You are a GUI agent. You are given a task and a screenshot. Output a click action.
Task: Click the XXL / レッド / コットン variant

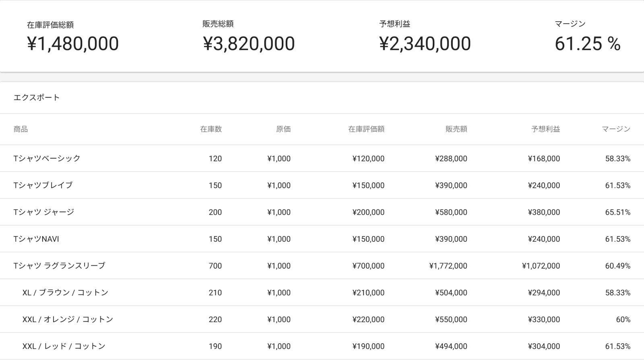[64, 346]
